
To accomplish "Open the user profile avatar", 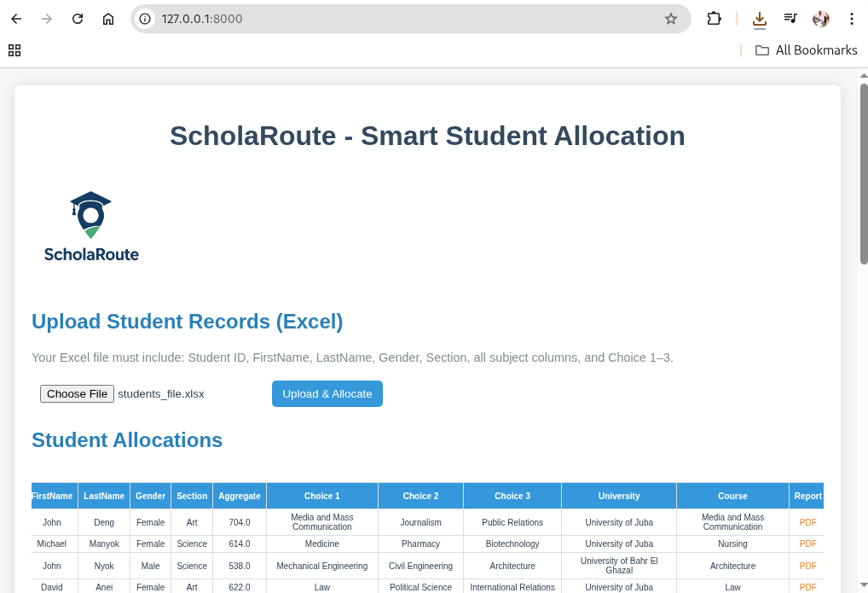I will [x=821, y=19].
